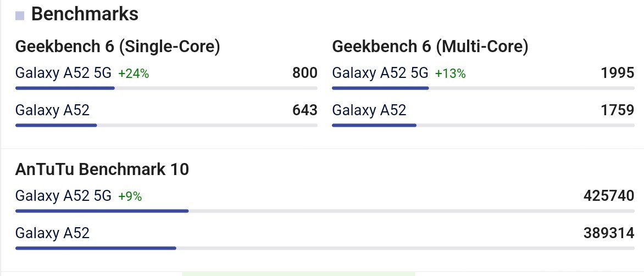This screenshot has width=644, height=276.
Task: Click the +24% single-core difference badge
Action: [x=134, y=74]
